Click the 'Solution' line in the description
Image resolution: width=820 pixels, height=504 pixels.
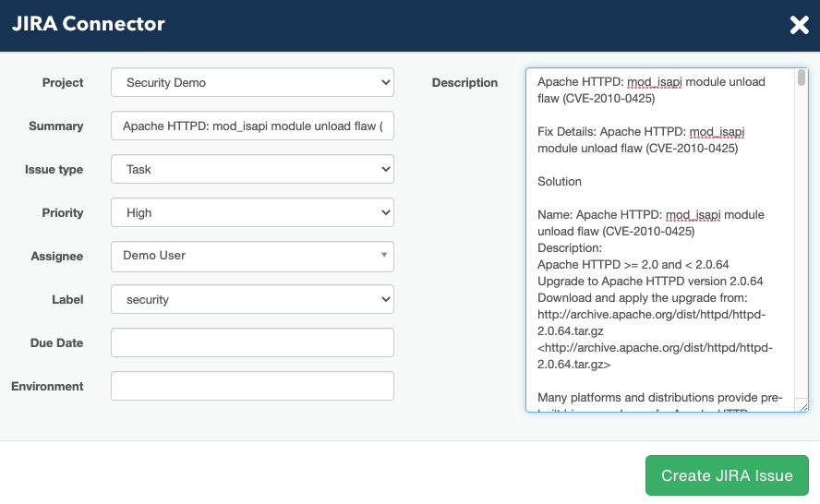coord(560,182)
